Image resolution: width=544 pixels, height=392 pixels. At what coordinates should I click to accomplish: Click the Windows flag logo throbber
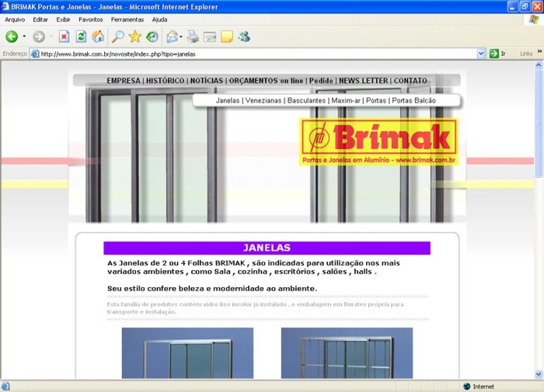pos(534,19)
